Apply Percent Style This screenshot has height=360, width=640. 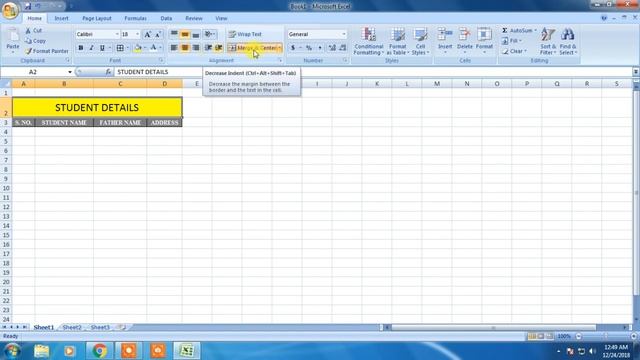pyautogui.click(x=309, y=48)
